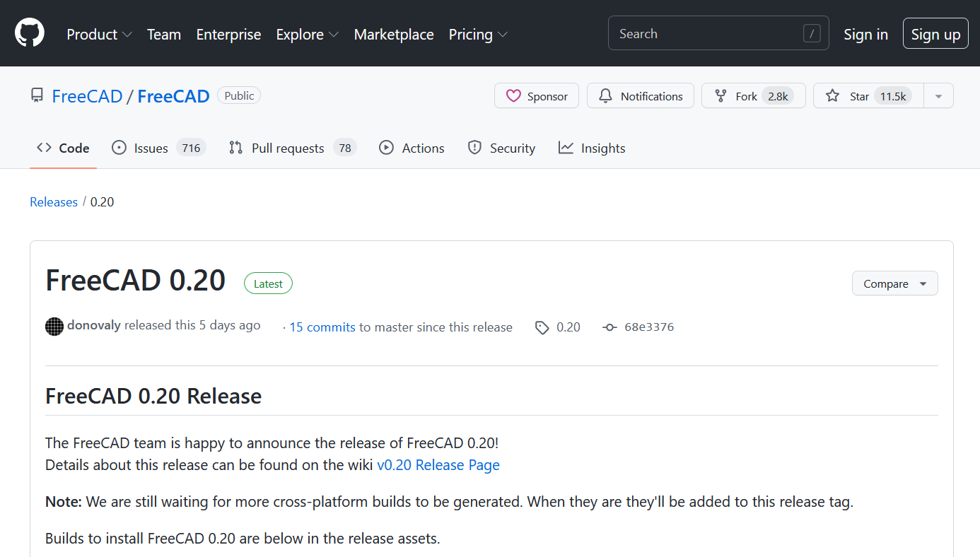Image resolution: width=980 pixels, height=557 pixels.
Task: Open the dropdown arrow next to Star
Action: tap(939, 96)
